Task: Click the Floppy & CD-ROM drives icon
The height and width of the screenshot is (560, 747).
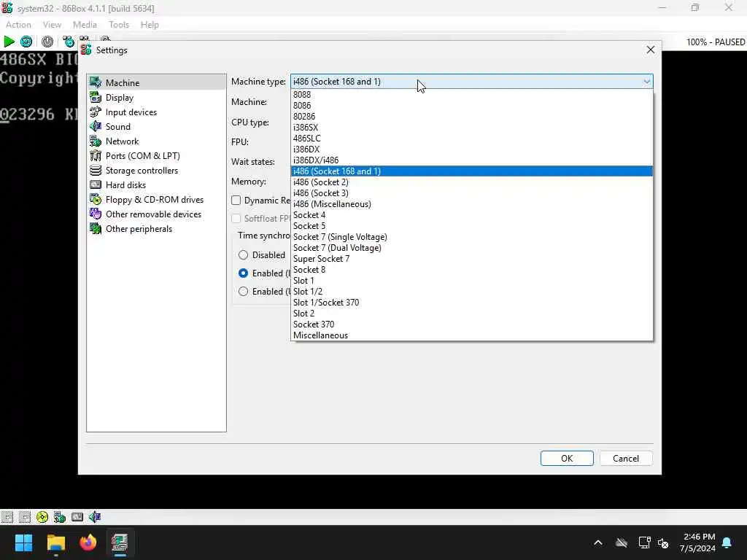Action: click(x=96, y=200)
